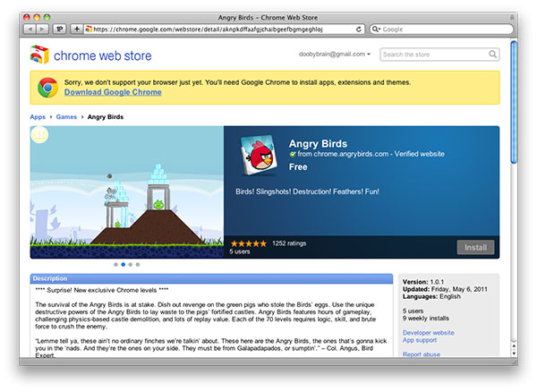
Task: Reload the page with the refresh icon
Action: (359, 30)
